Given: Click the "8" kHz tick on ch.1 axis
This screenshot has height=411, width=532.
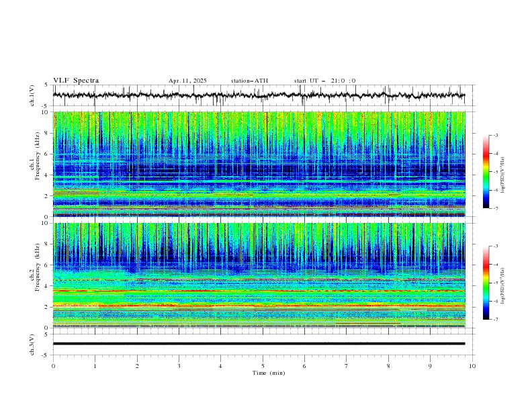Looking at the screenshot, I should click(x=47, y=133).
